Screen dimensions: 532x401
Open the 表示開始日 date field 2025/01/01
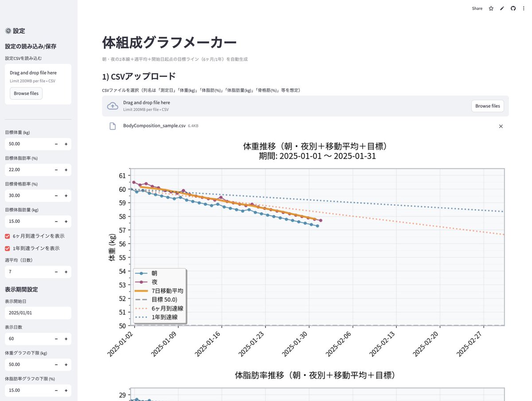coord(38,313)
